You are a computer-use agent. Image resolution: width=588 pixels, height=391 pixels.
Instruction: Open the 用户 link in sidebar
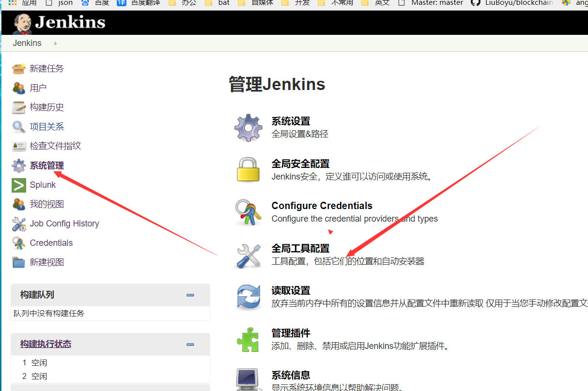pyautogui.click(x=38, y=88)
